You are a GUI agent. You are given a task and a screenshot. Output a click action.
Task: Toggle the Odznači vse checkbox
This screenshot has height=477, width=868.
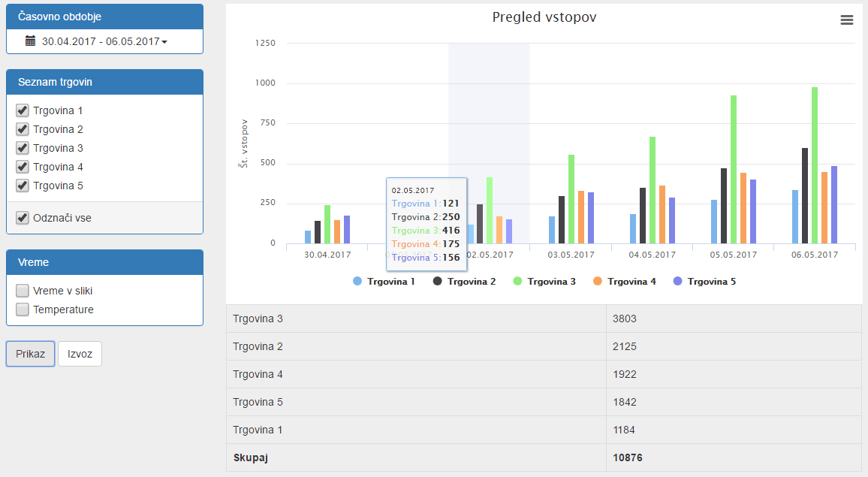tap(22, 218)
